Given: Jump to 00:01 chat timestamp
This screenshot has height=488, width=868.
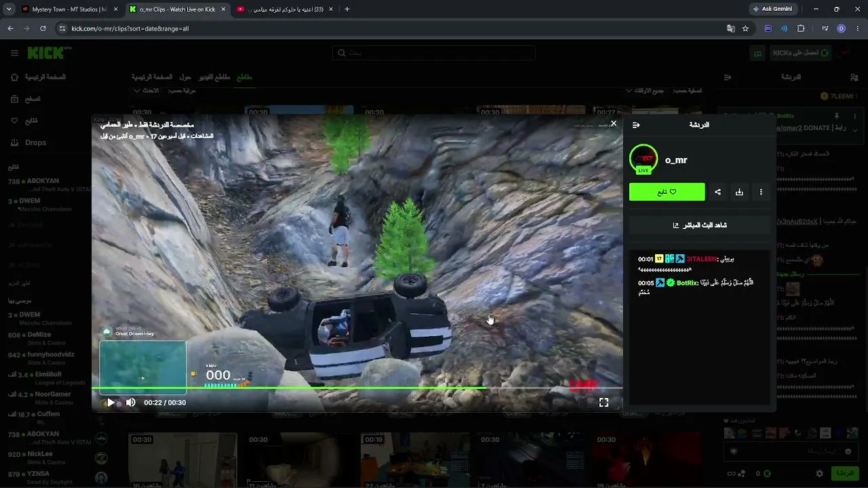Looking at the screenshot, I should tap(646, 259).
